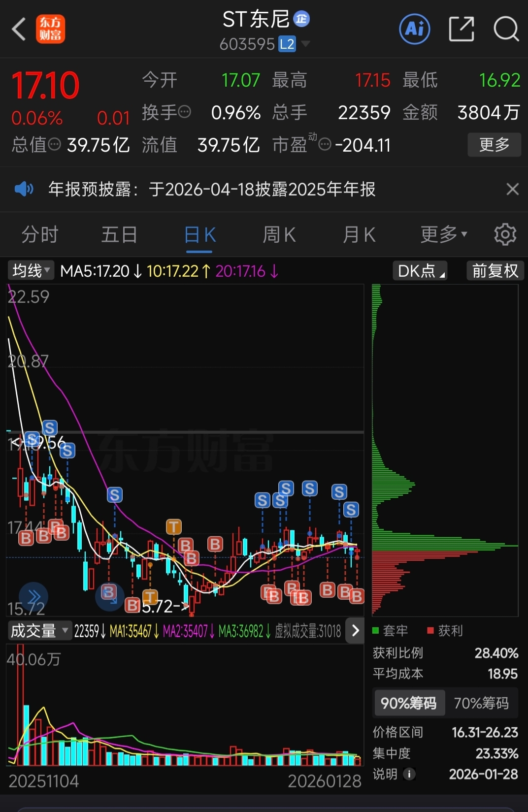
Task: Tap the 说明 info icon
Action: pyautogui.click(x=409, y=774)
